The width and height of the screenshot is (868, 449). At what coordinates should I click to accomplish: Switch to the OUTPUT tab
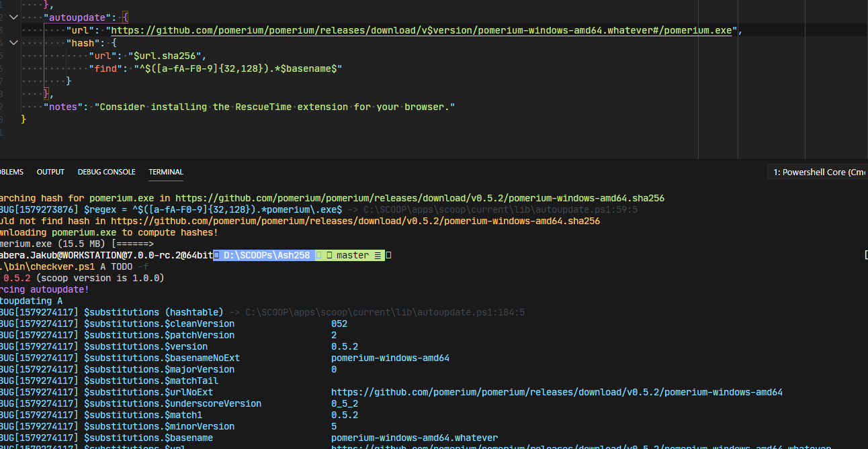pyautogui.click(x=50, y=171)
